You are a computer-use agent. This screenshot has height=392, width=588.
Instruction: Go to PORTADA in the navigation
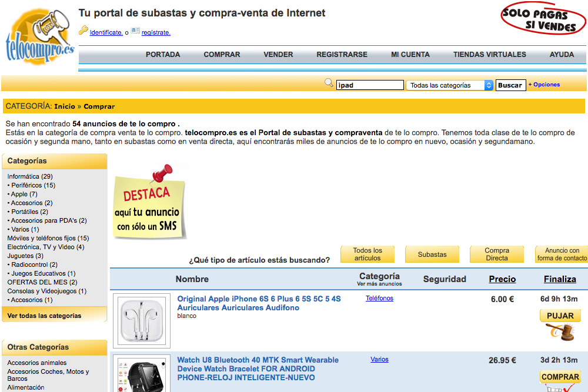(x=163, y=54)
